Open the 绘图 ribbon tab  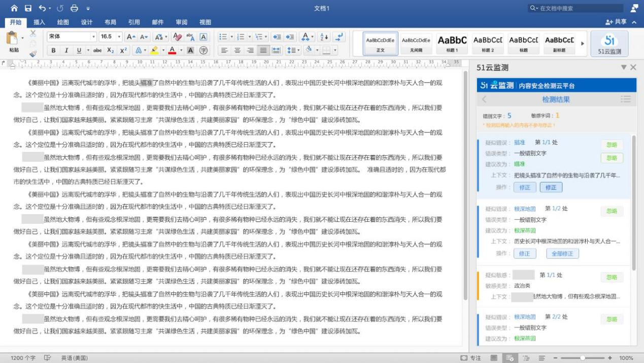tap(63, 22)
